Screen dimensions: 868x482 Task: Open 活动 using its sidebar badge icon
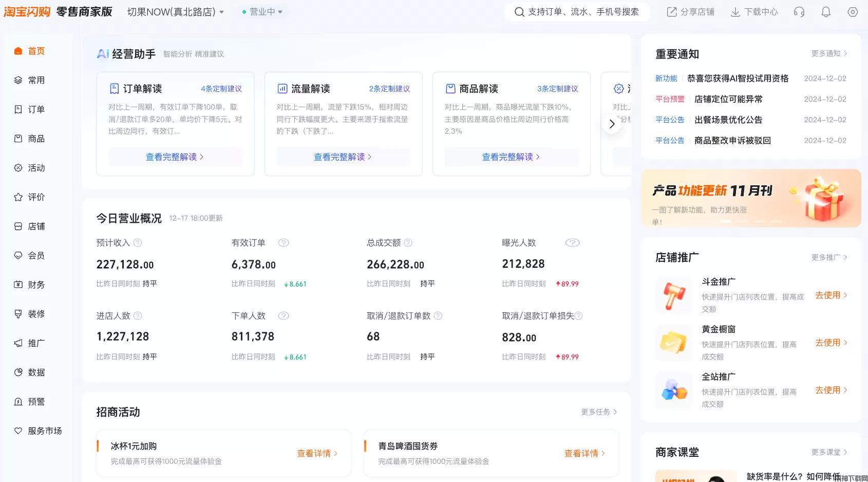point(18,168)
